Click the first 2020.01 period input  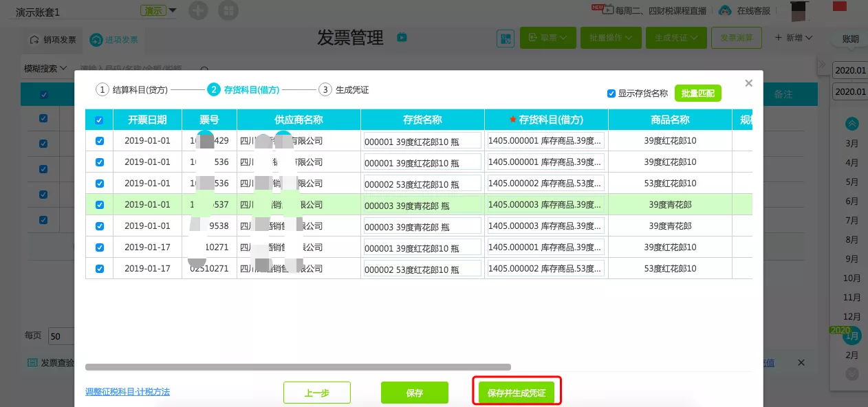(850, 70)
